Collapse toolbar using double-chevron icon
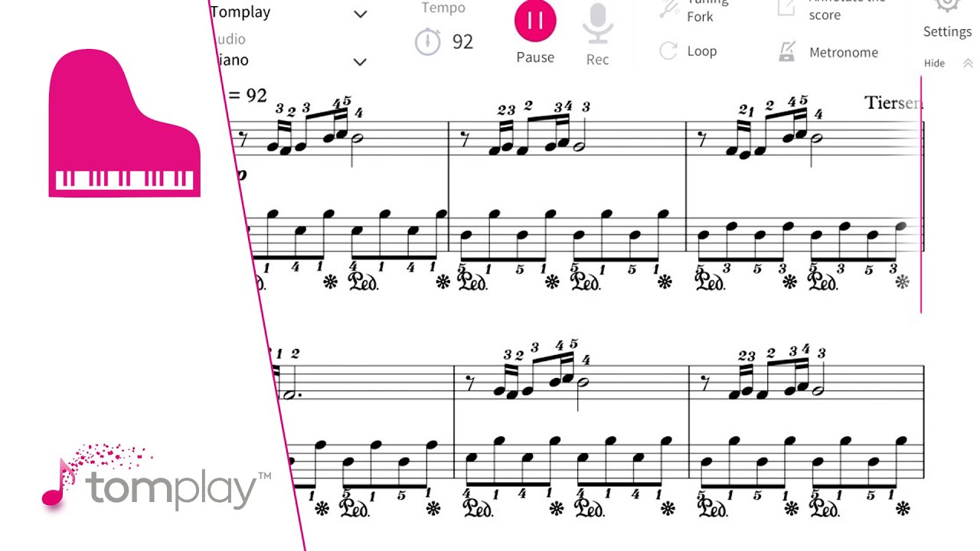This screenshot has height=551, width=980. (968, 64)
